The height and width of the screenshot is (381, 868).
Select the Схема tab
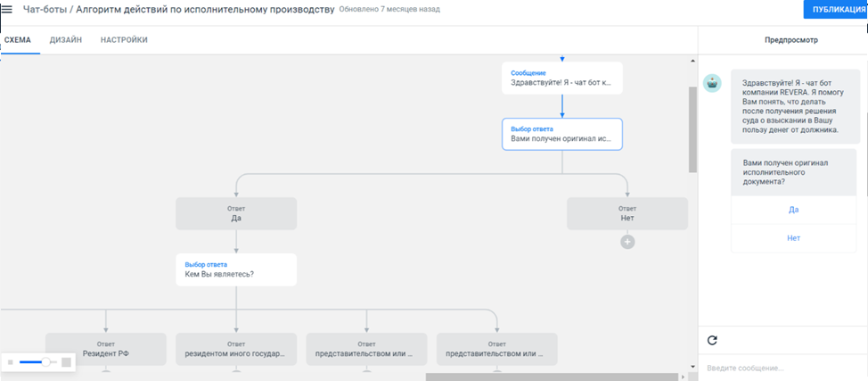(18, 40)
